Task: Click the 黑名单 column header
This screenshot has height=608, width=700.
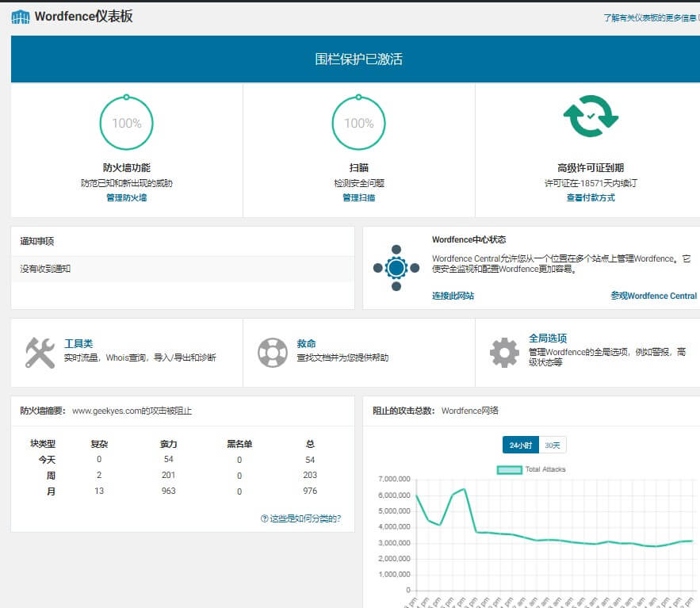Action: click(239, 444)
